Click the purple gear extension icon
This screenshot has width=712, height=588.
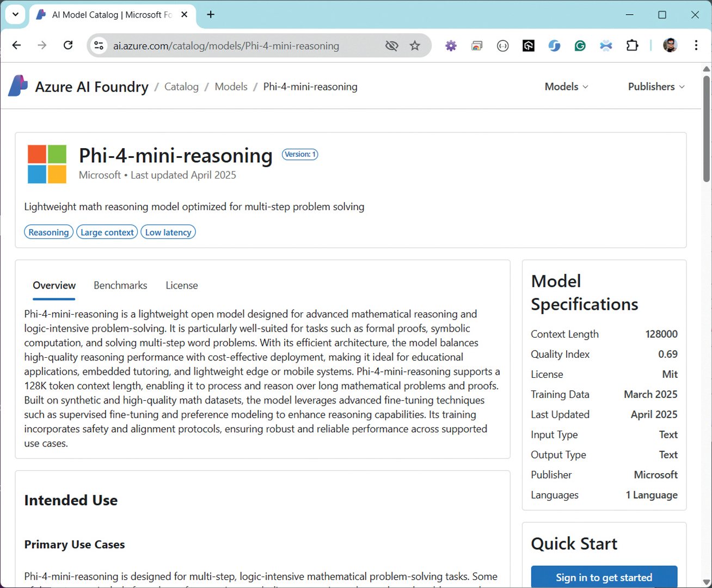tap(451, 46)
